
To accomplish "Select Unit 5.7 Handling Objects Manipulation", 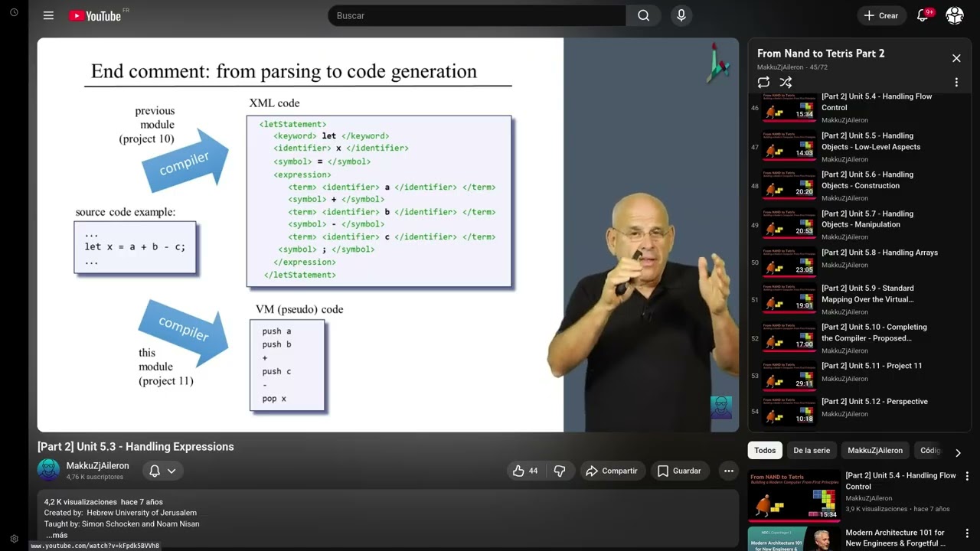I will tap(859, 225).
